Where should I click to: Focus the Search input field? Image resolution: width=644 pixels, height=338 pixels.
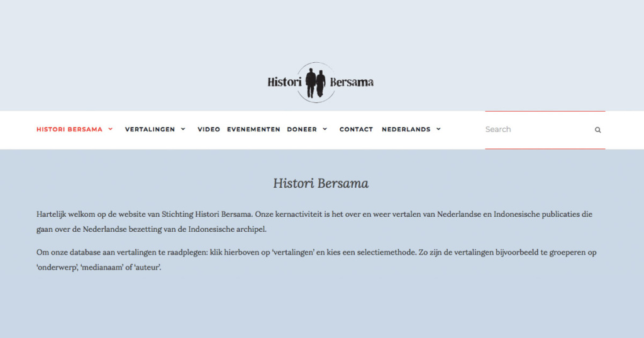(x=536, y=129)
